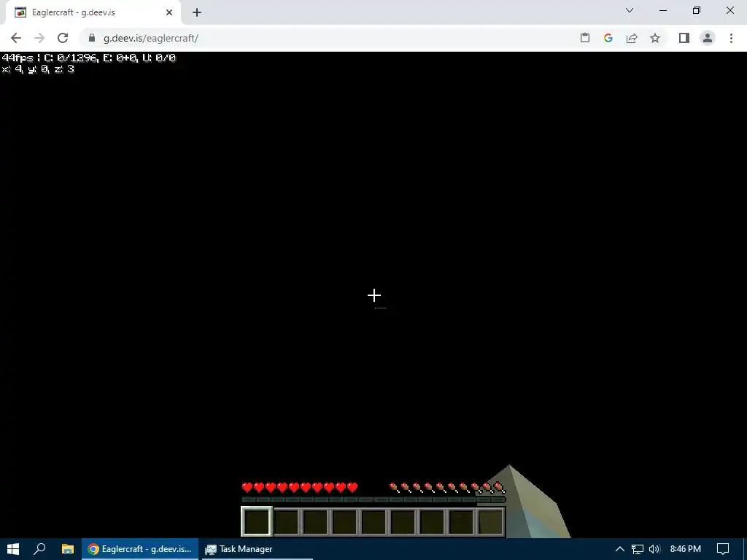Open the notification center icon
The height and width of the screenshot is (560, 747).
723,549
